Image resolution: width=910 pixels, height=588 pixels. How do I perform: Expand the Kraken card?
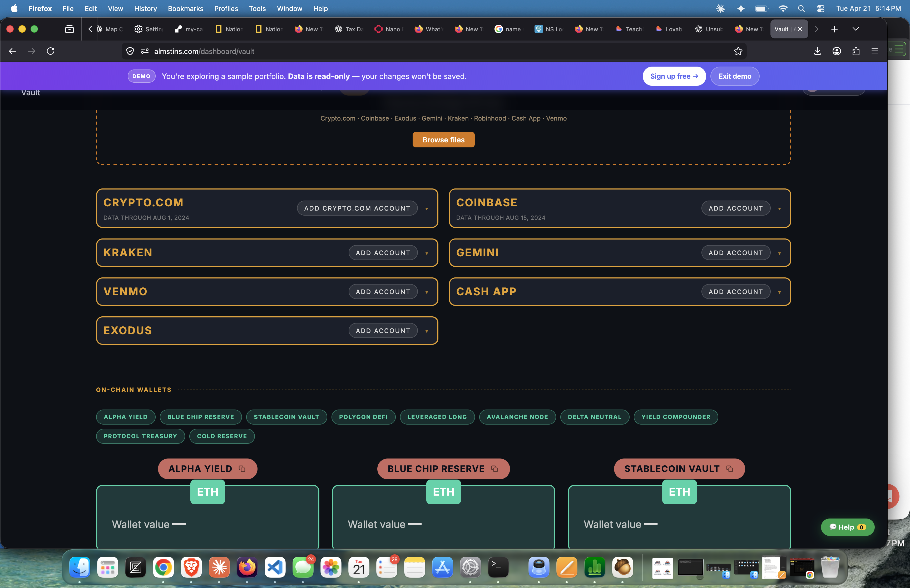[x=427, y=253]
